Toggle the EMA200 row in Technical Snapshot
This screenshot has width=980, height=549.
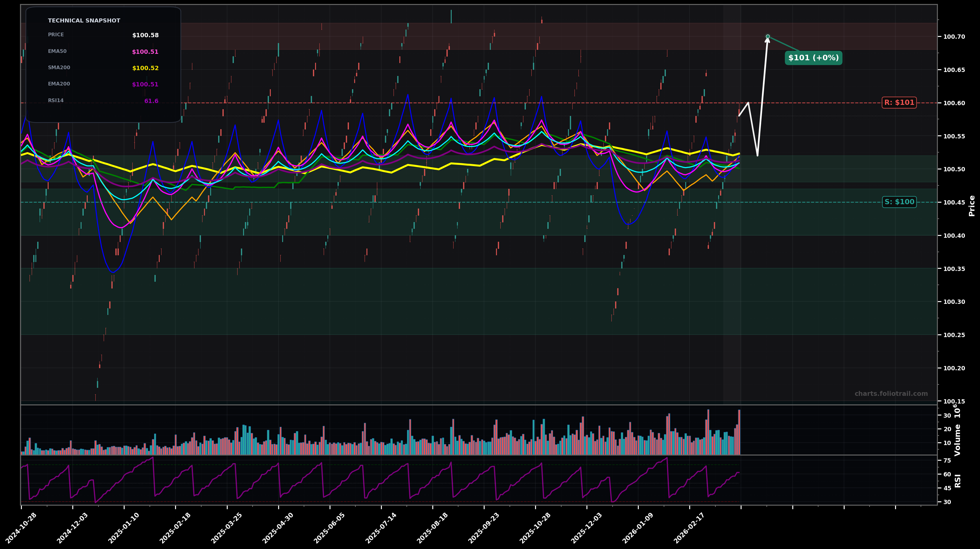(x=103, y=84)
